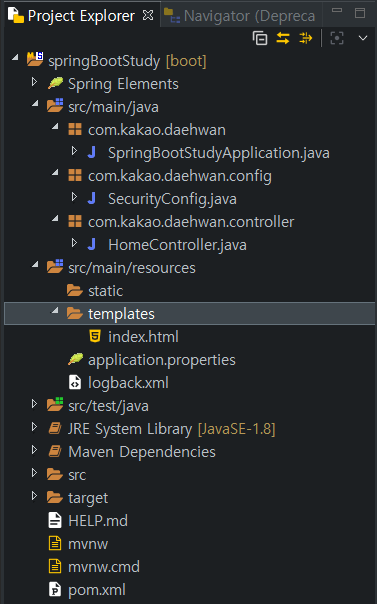Expand the src/test/java folder arrow
The image size is (377, 604).
[34, 404]
